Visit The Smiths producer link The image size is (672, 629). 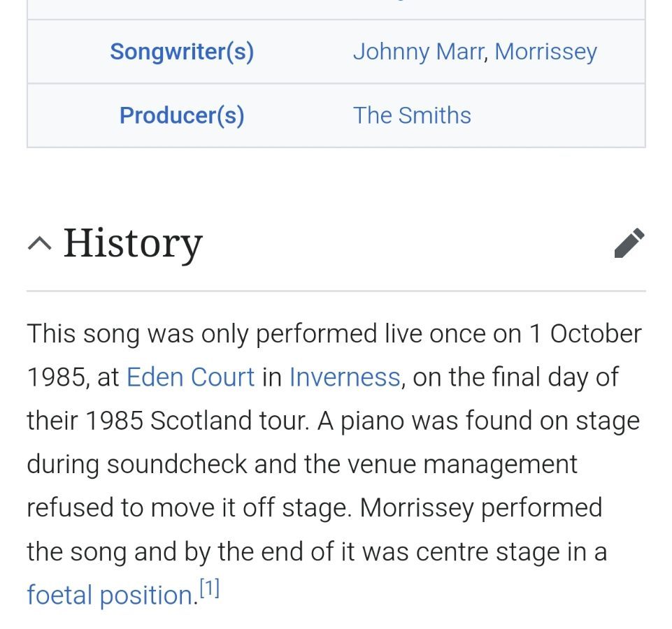[412, 115]
